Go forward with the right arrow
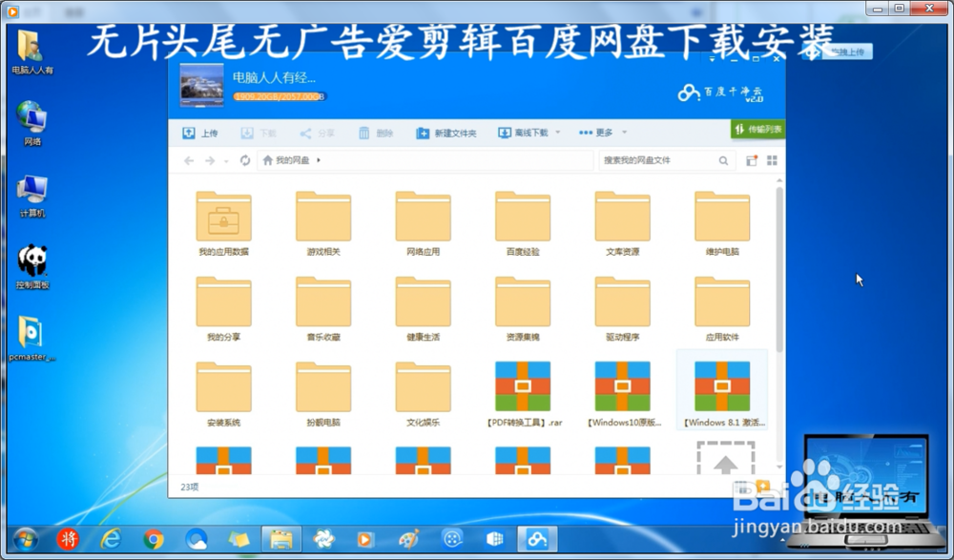This screenshot has height=560, width=954. (210, 160)
